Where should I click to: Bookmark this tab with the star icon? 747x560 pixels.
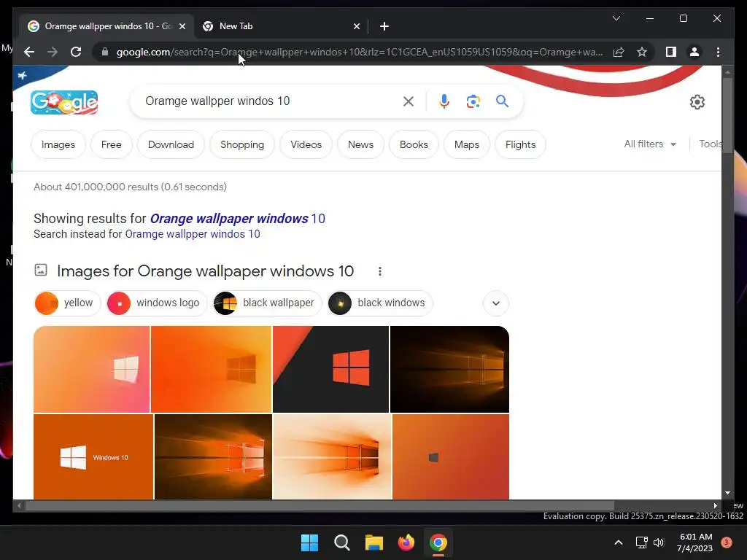point(642,52)
